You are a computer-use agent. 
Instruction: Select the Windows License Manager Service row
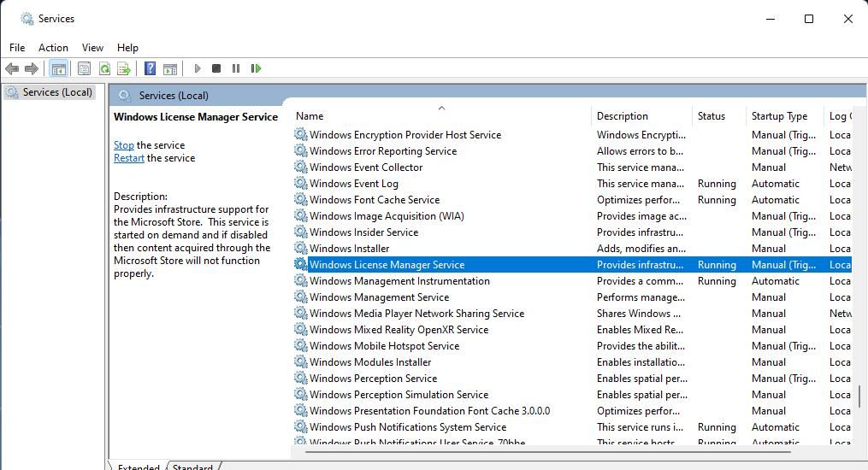click(572, 265)
